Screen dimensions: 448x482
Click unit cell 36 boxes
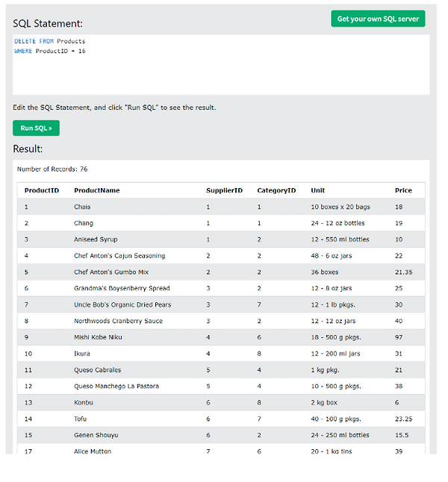324,272
